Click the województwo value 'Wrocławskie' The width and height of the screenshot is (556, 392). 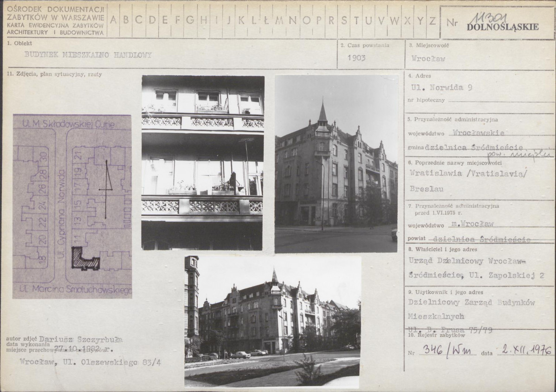pyautogui.click(x=478, y=133)
